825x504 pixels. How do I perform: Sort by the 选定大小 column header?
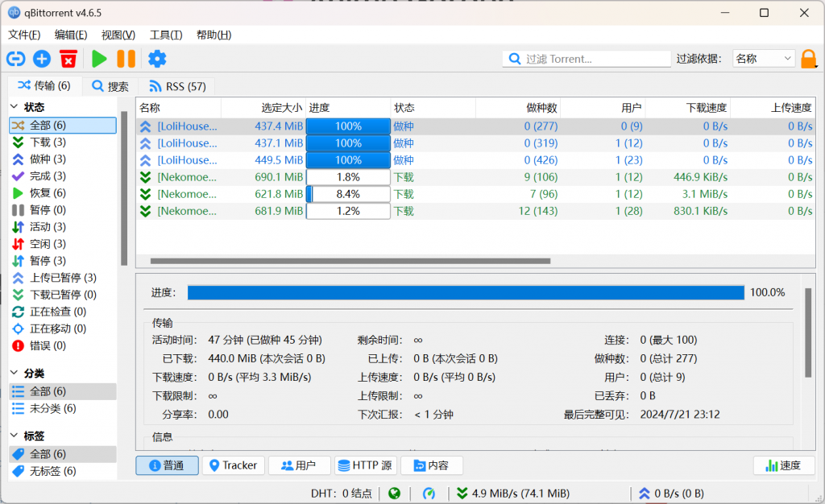click(263, 108)
